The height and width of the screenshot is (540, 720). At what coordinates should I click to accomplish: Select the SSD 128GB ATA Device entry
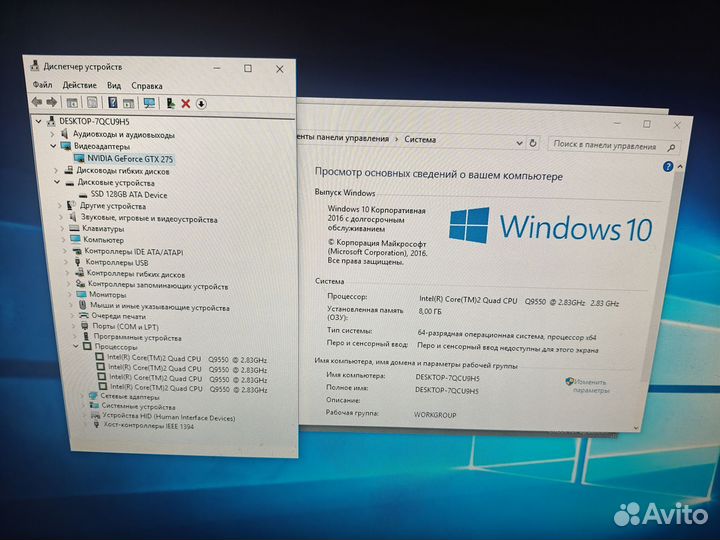click(129, 194)
